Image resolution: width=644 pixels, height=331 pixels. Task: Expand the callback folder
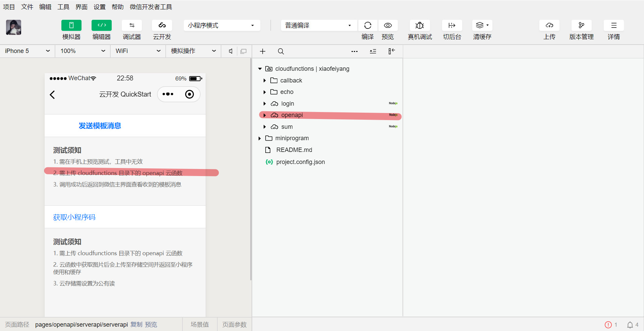(x=265, y=80)
